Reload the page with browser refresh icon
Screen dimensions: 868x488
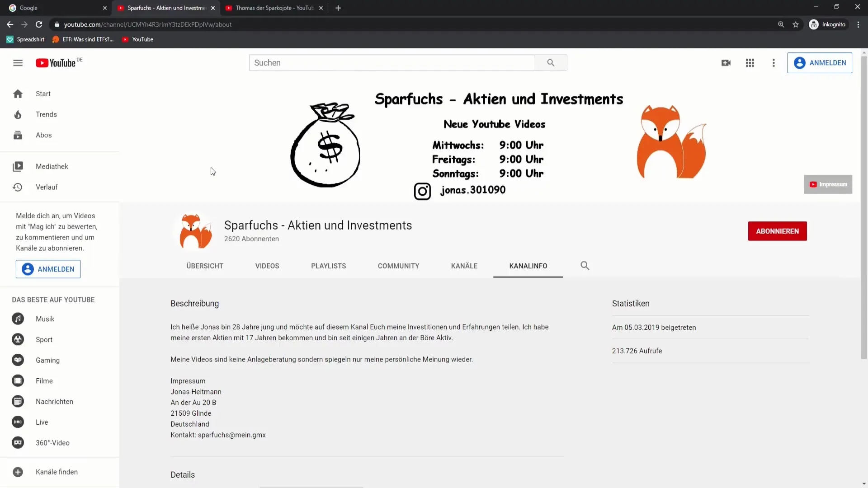[39, 24]
